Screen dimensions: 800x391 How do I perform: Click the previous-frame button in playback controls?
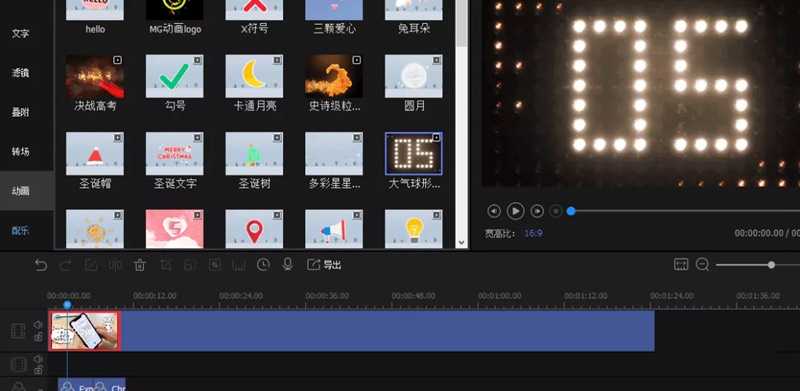[x=493, y=211]
